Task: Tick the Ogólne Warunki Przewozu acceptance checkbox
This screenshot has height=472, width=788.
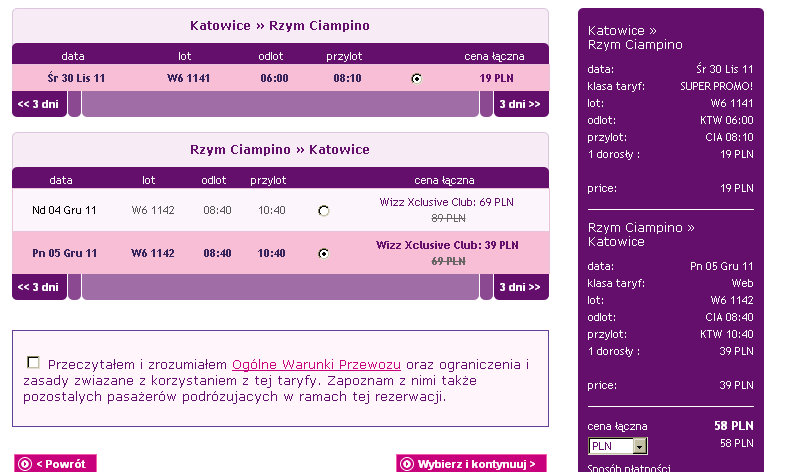Action: point(33,362)
